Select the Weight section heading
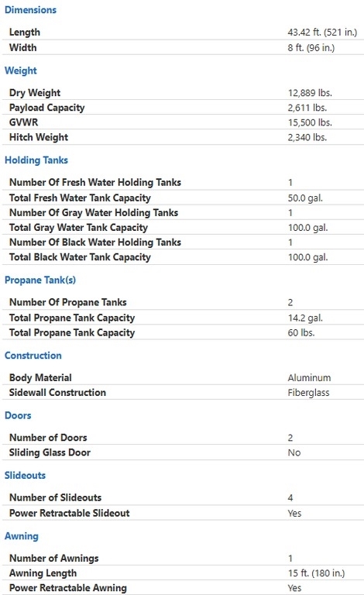Viewport: 364px width, 595px height. tap(21, 71)
